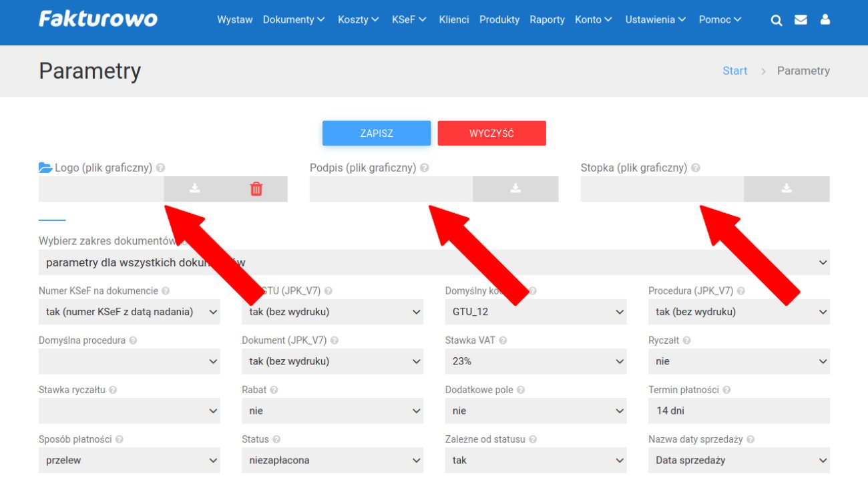The image size is (868, 484).
Task: Click help icon next to Stawka VAT
Action: [503, 340]
